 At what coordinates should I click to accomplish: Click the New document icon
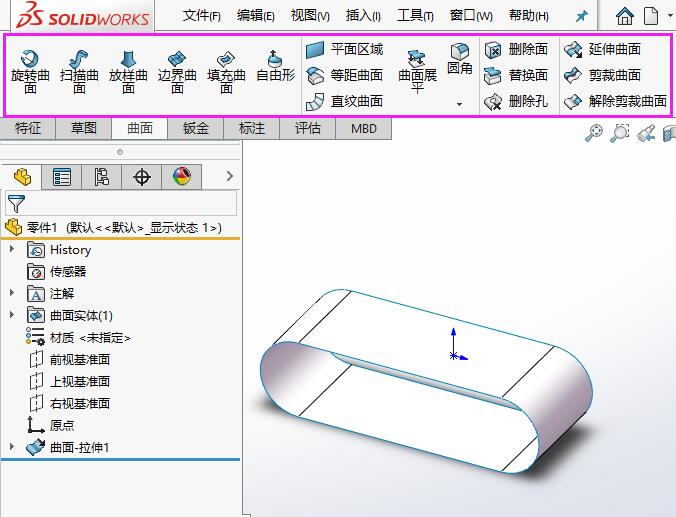click(x=651, y=16)
